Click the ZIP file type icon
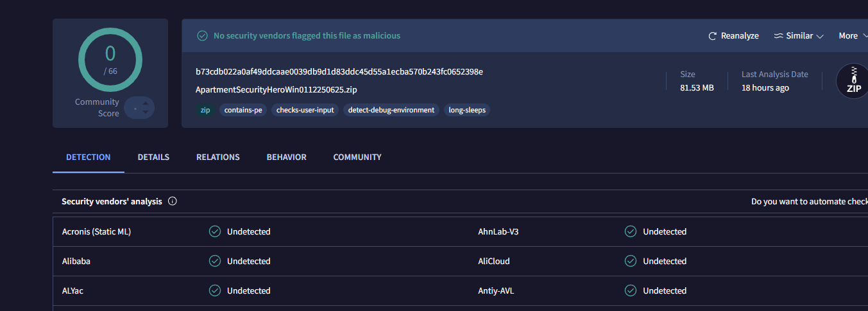Screen dimensions: 868x311 pos(853,82)
